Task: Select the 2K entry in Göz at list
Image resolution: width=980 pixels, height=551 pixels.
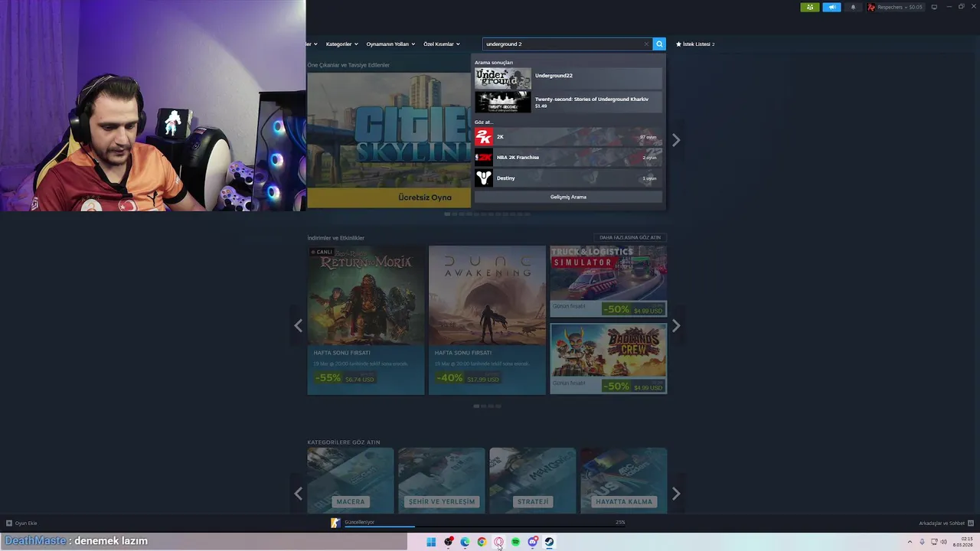Action: pyautogui.click(x=568, y=137)
